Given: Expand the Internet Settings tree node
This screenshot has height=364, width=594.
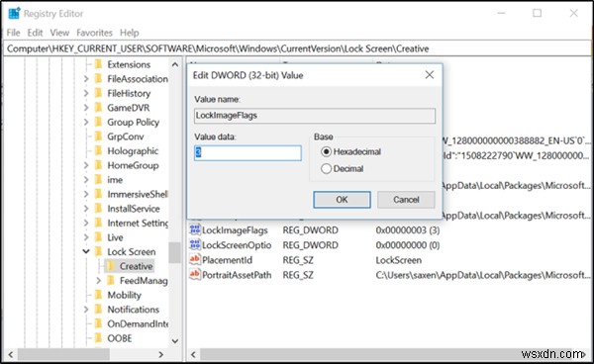Looking at the screenshot, I should [x=86, y=224].
